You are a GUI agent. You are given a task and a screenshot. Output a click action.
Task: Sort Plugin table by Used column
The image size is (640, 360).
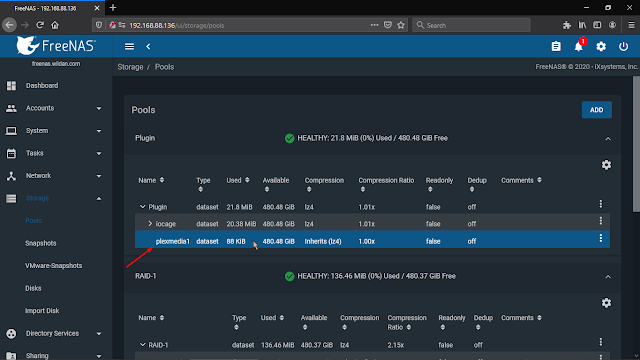click(238, 180)
